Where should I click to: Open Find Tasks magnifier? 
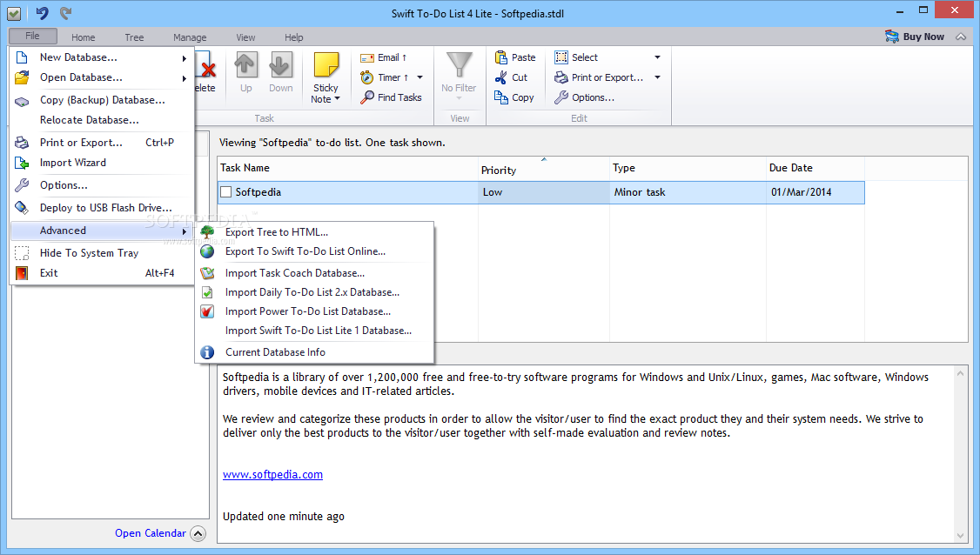click(x=367, y=97)
